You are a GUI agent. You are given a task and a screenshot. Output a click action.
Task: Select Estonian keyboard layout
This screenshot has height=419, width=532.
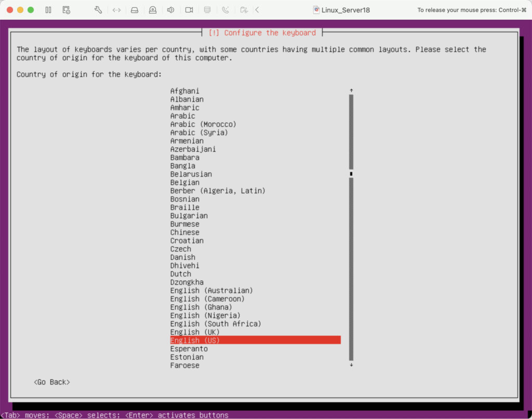tap(255, 357)
